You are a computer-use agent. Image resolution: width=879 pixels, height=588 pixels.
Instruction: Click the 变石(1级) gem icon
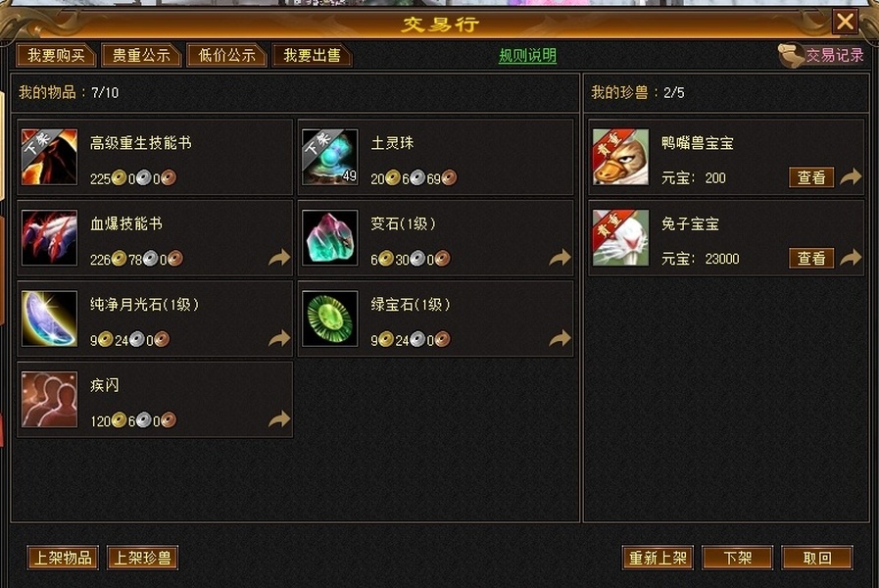(329, 238)
